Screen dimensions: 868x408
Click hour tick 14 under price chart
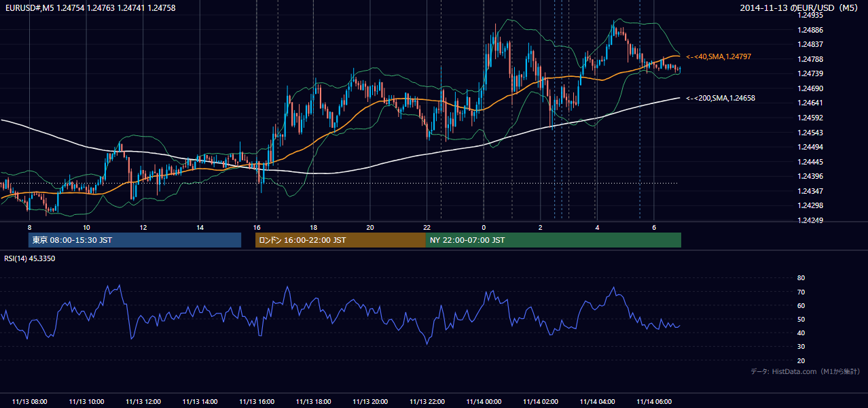(200, 227)
